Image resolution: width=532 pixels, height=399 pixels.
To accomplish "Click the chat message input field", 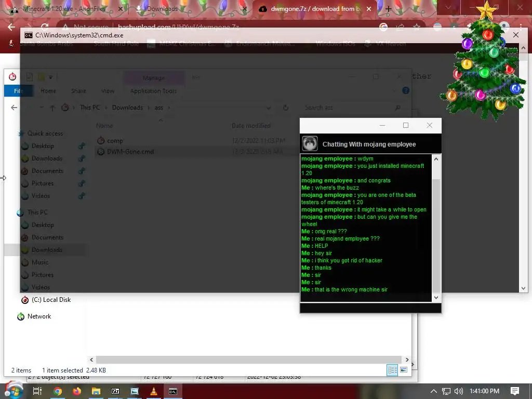I will [x=370, y=308].
